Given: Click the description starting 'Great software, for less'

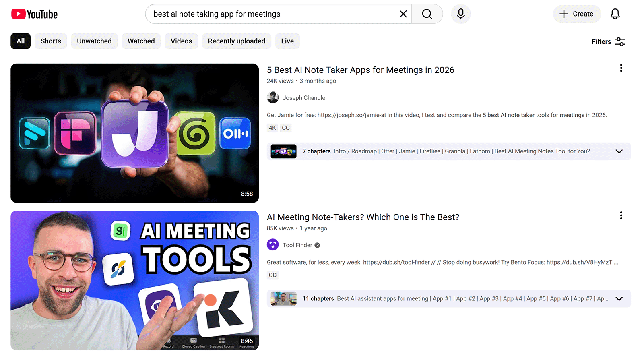Looking at the screenshot, I should pyautogui.click(x=442, y=263).
